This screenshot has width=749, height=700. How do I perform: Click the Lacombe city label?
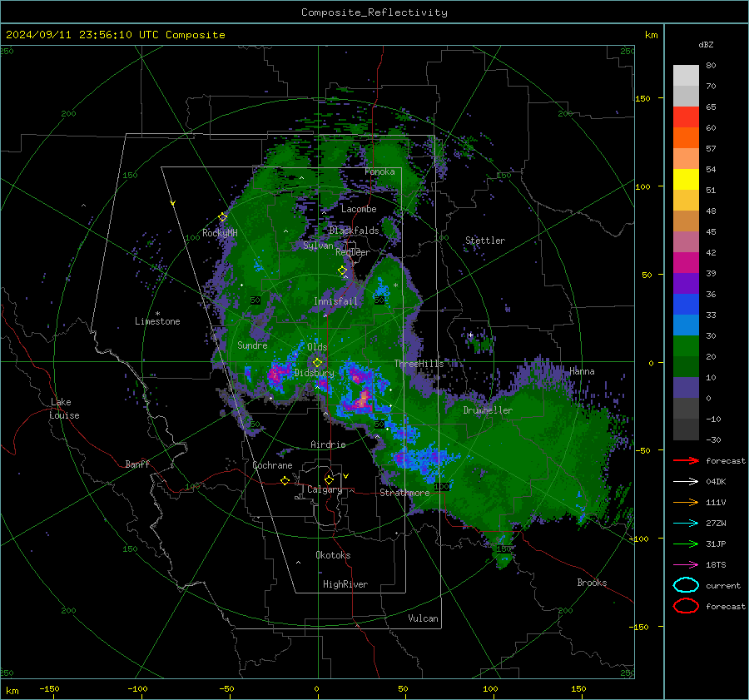click(x=359, y=209)
